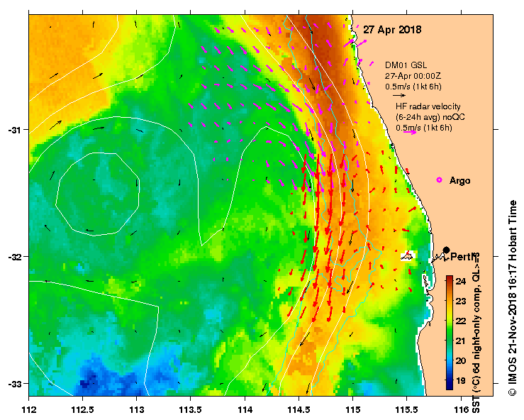Click the 'Argo' legend label

point(460,181)
